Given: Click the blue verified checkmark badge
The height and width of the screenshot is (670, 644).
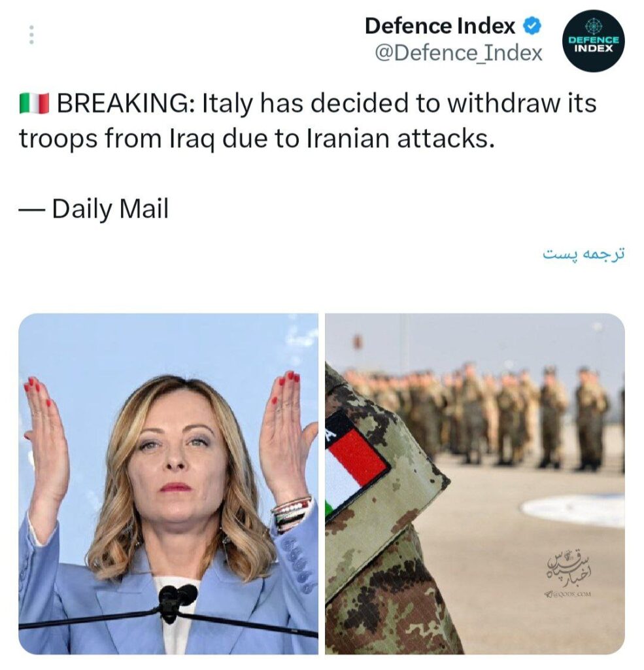Looking at the screenshot, I should pyautogui.click(x=532, y=26).
